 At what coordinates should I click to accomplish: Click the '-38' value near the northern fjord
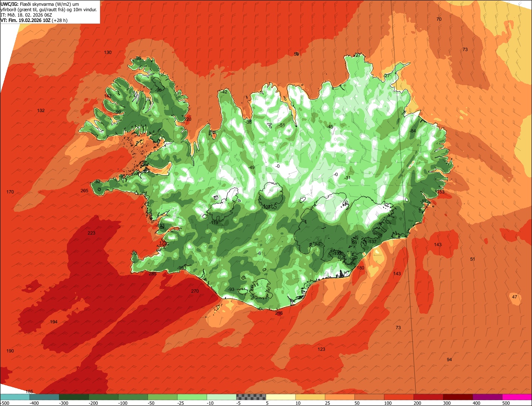coord(249,122)
